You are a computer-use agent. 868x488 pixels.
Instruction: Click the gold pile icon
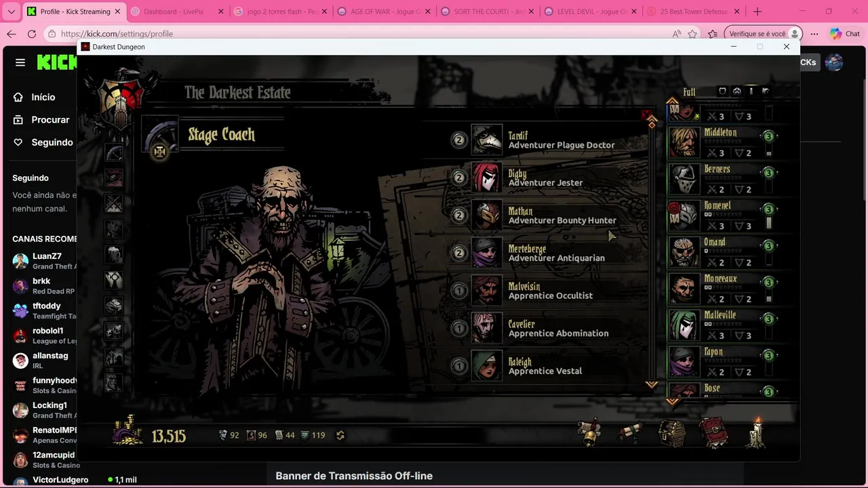coord(128,430)
